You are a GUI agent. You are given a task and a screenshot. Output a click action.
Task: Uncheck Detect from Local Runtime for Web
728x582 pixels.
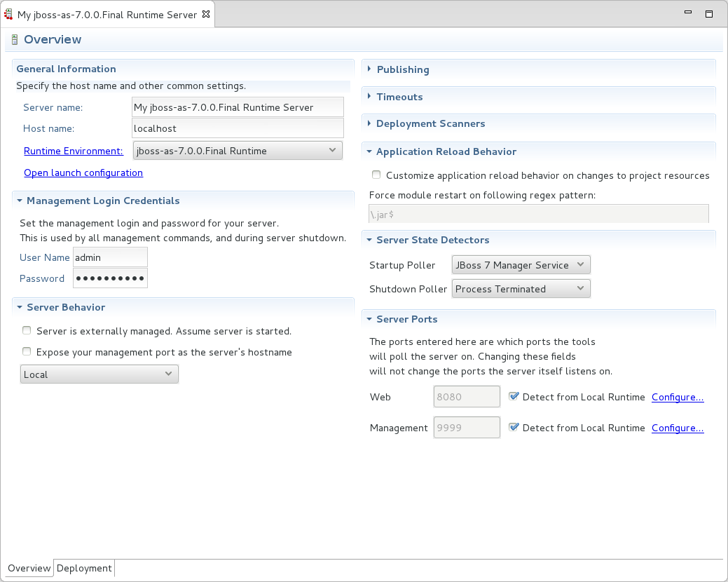[x=514, y=395]
